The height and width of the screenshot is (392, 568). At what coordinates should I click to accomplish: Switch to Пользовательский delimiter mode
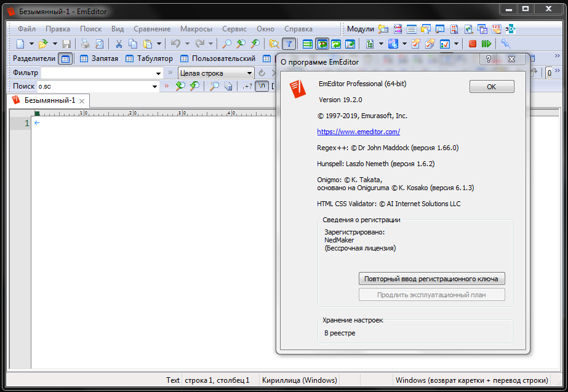pos(218,58)
